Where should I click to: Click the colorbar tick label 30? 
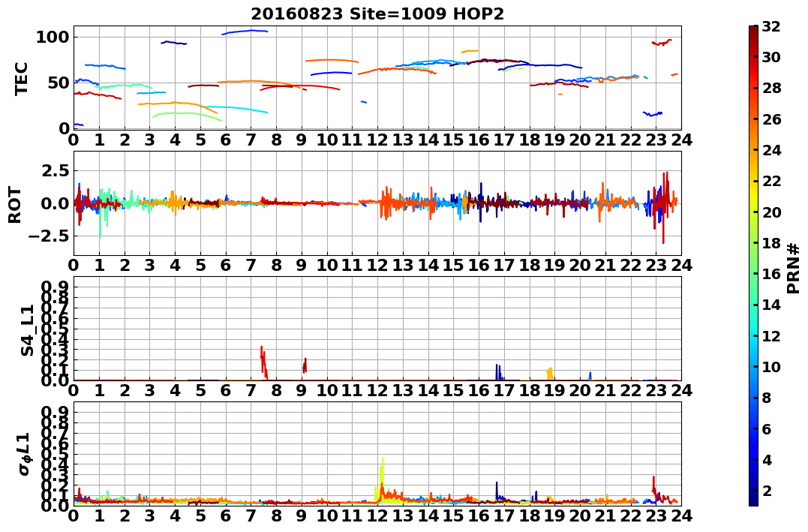tap(771, 57)
